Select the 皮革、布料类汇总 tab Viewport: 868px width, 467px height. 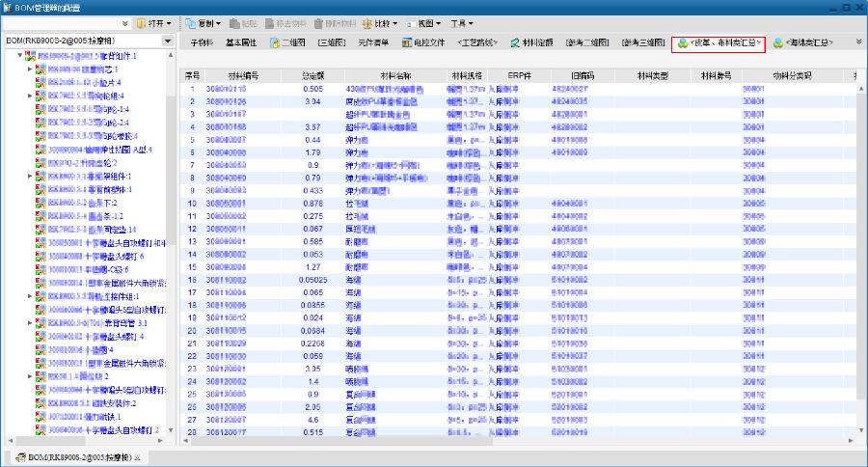pos(719,42)
